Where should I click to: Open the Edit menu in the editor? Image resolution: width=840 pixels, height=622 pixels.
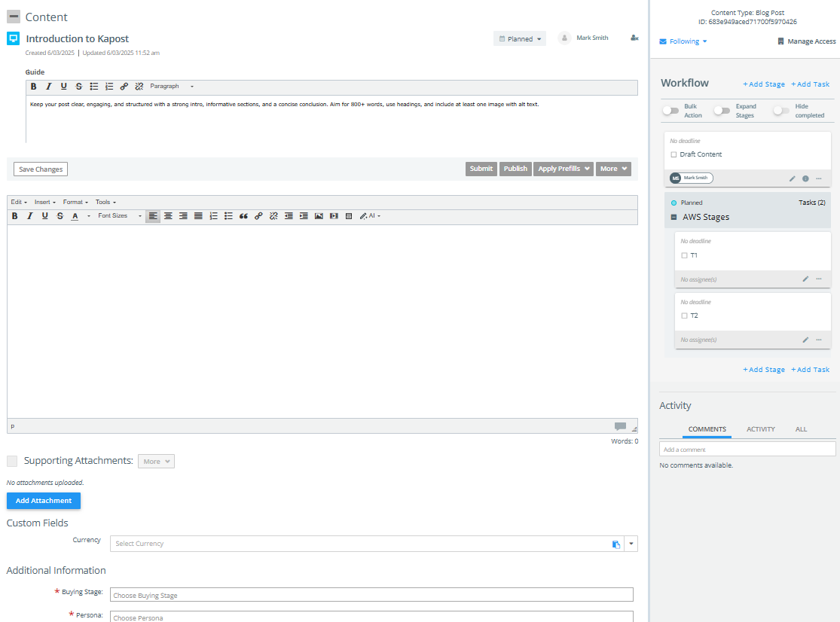pos(19,203)
